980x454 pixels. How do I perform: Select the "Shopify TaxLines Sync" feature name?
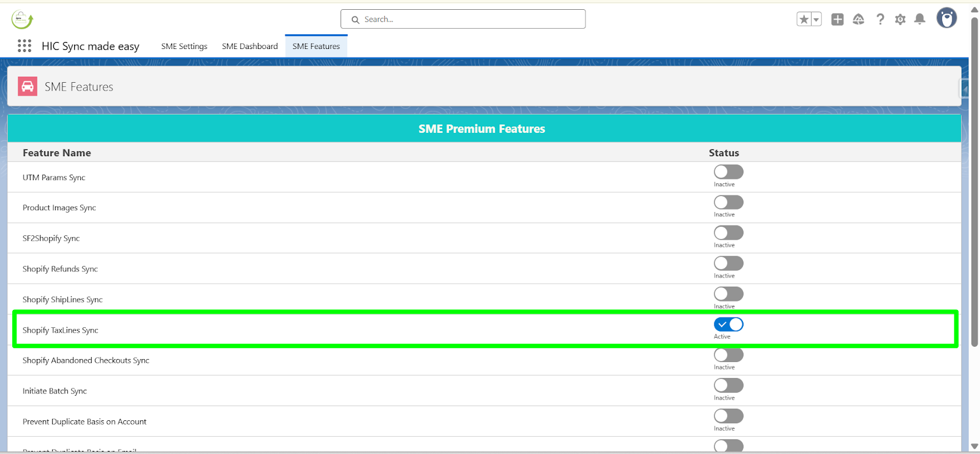coord(61,330)
